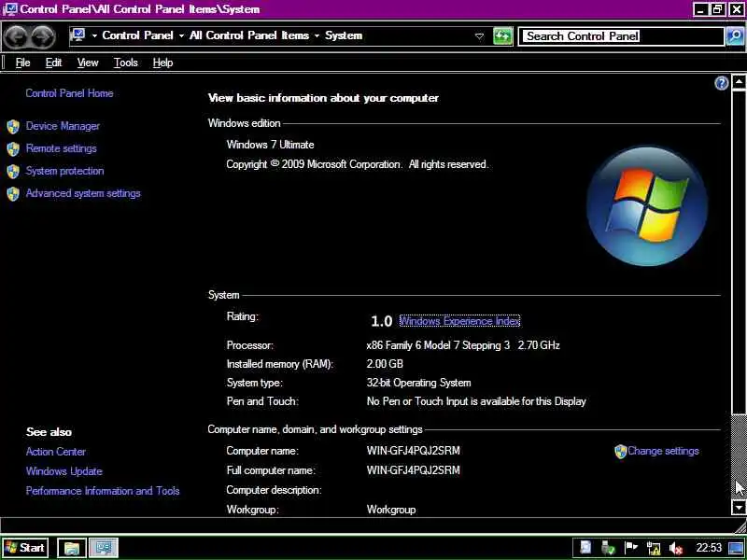Click the shield icon beside Change settings

(x=620, y=452)
